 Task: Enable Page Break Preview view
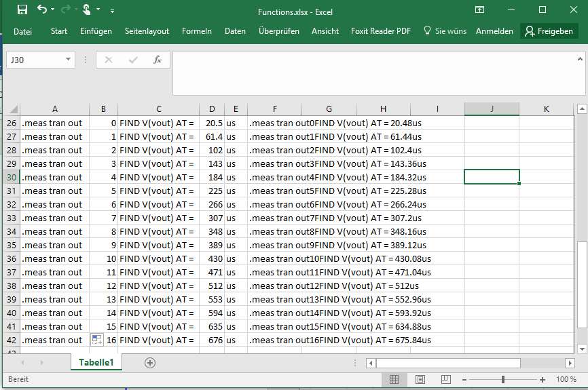(445, 379)
